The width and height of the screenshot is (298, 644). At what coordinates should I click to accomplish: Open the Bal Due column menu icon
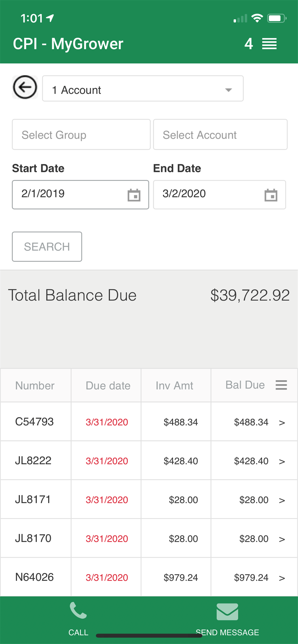281,385
